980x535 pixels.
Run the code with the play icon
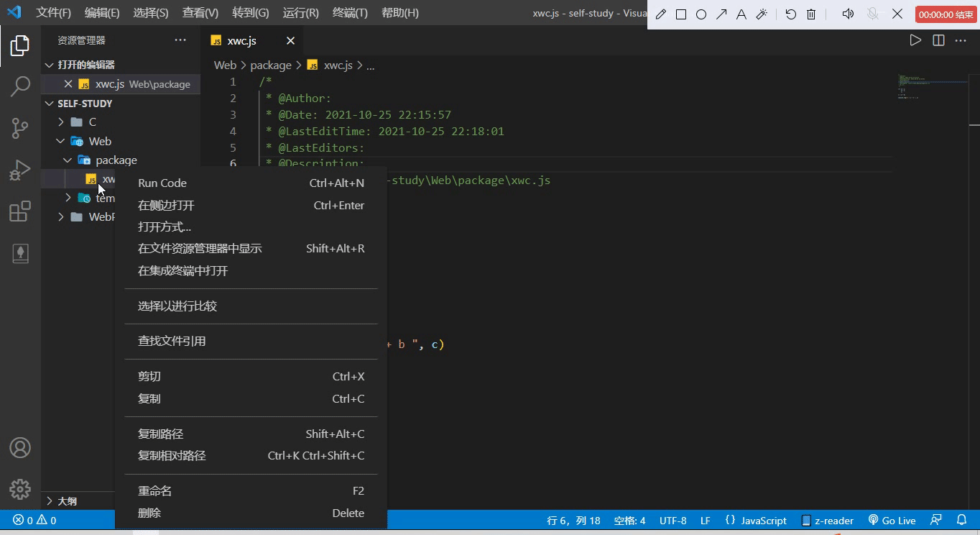(x=915, y=40)
